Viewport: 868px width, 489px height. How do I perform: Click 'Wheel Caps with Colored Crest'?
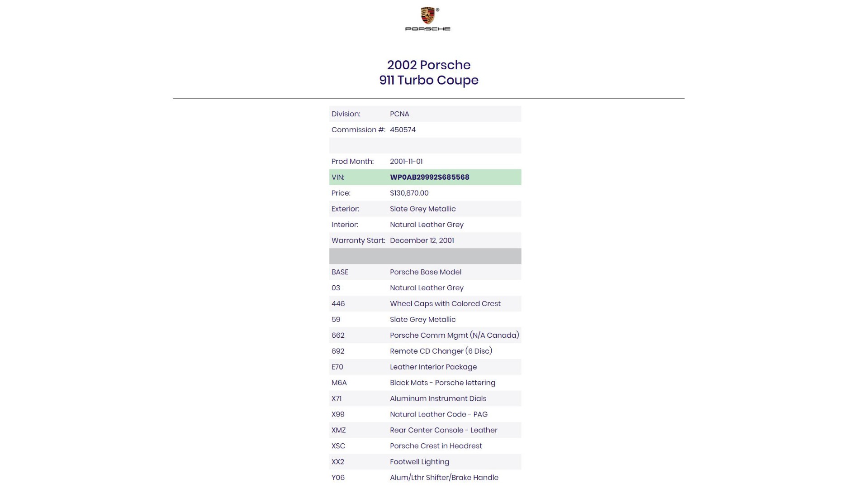tap(445, 304)
